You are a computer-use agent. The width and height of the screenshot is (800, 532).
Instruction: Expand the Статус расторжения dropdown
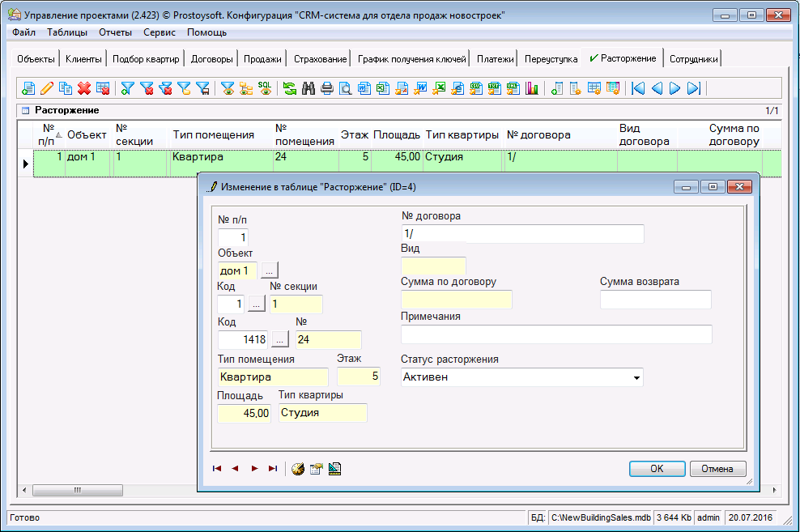pyautogui.click(x=636, y=377)
